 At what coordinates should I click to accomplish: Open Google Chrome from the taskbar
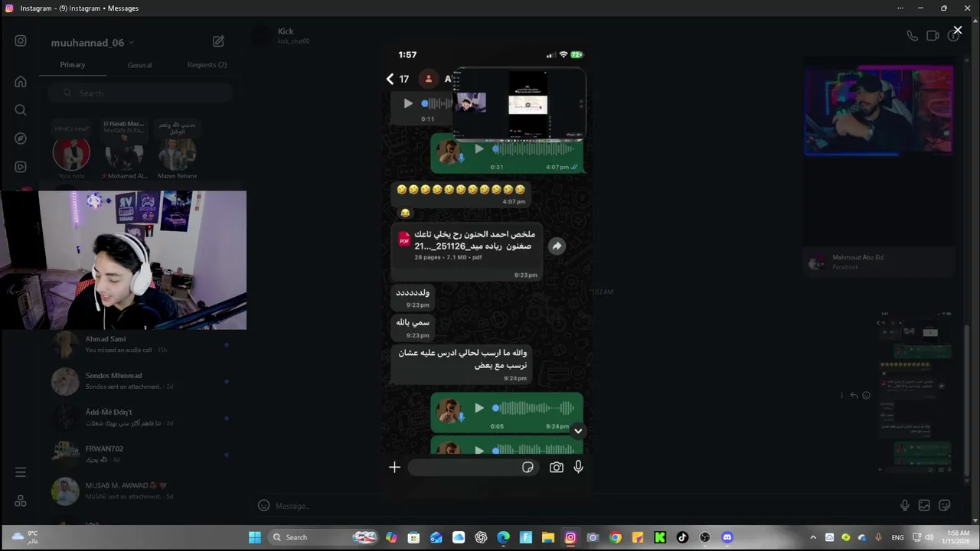(x=616, y=537)
